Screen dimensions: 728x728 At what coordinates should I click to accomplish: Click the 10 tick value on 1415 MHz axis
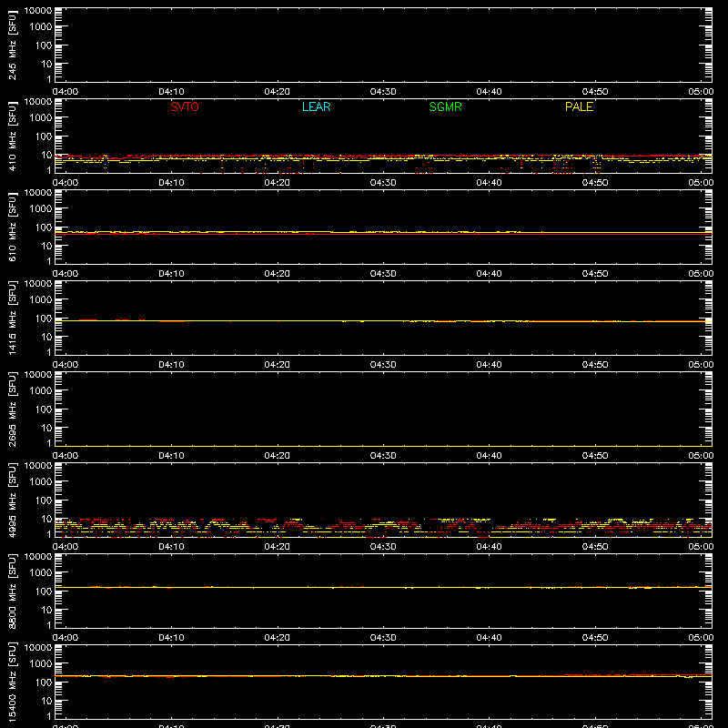47,337
